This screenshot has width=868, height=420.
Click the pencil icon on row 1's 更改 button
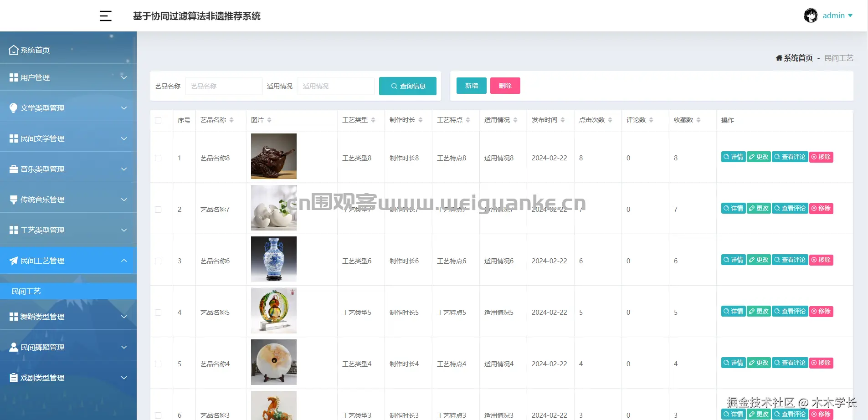point(752,156)
